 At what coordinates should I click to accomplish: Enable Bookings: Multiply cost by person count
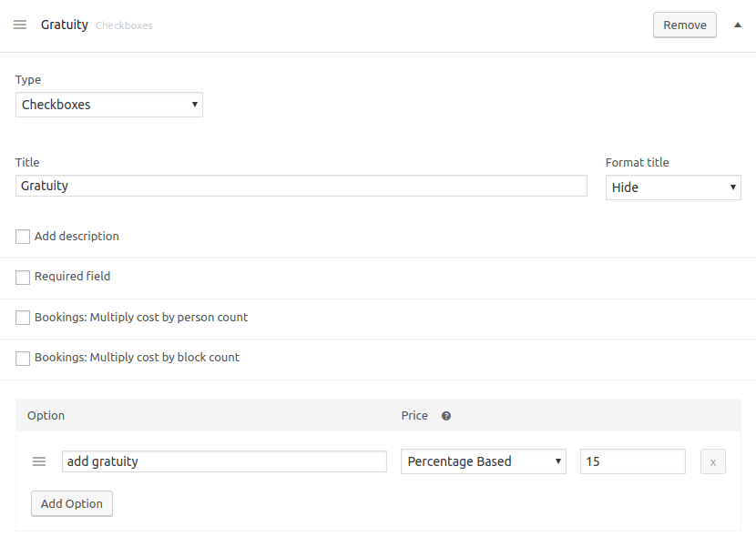point(22,318)
